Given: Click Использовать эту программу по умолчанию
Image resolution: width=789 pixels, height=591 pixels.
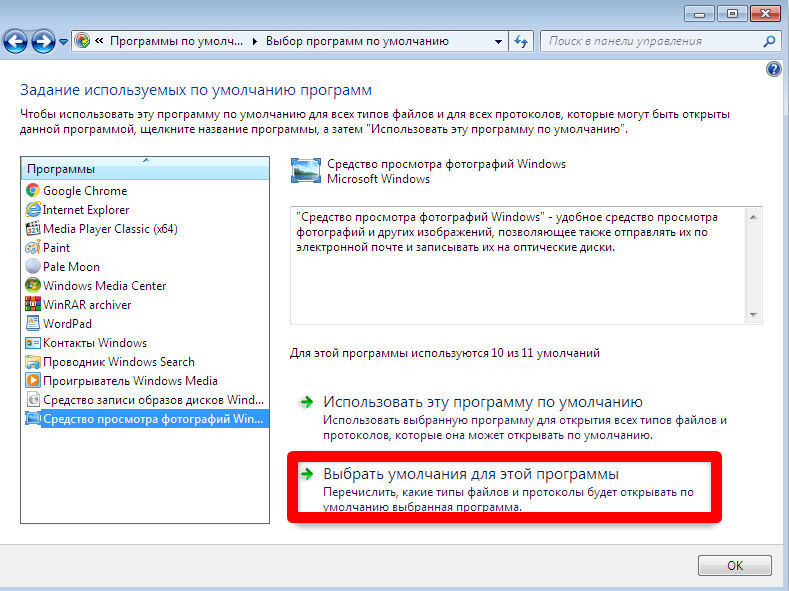Looking at the screenshot, I should click(x=483, y=402).
